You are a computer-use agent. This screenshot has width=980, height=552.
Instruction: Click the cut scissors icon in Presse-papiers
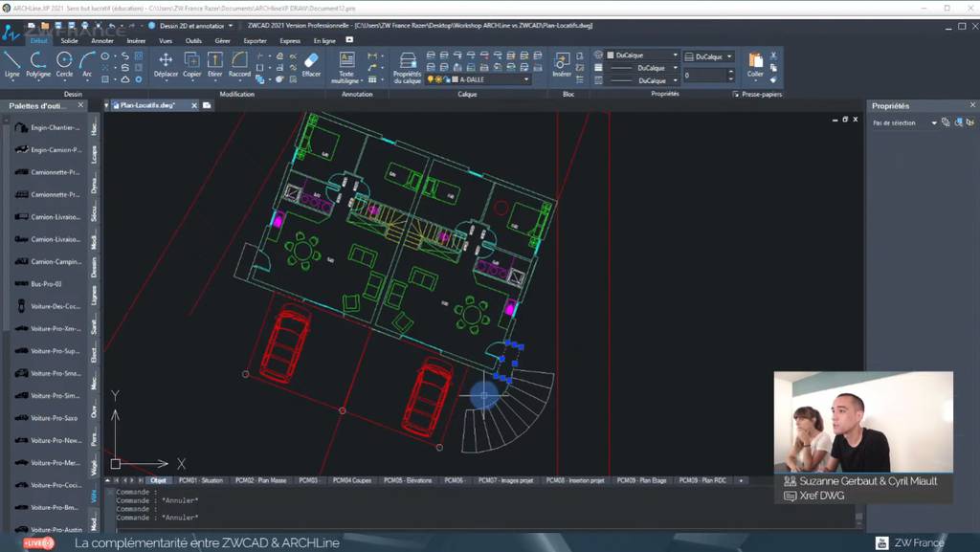coord(773,55)
